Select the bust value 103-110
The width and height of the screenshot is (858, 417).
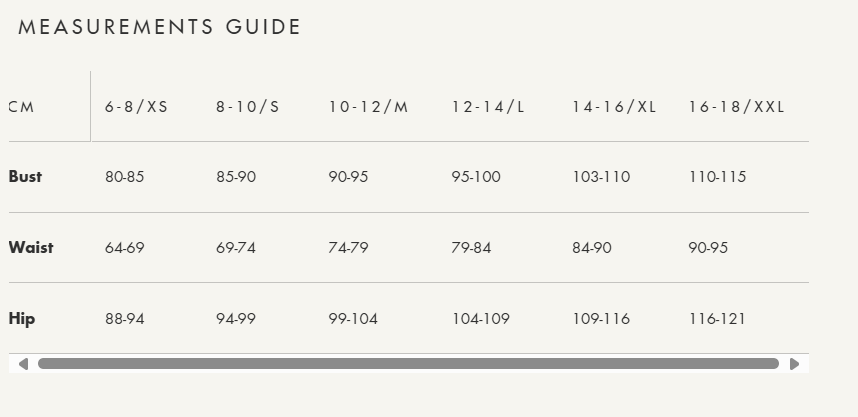click(x=601, y=177)
